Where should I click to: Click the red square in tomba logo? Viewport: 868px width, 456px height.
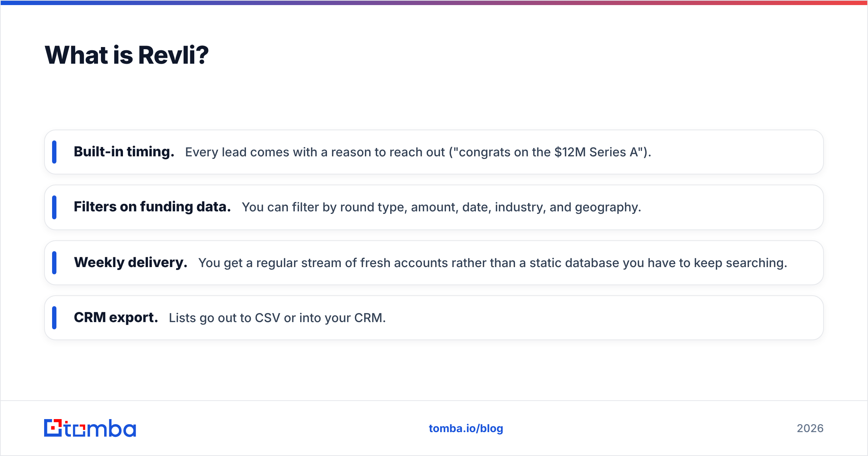click(54, 428)
